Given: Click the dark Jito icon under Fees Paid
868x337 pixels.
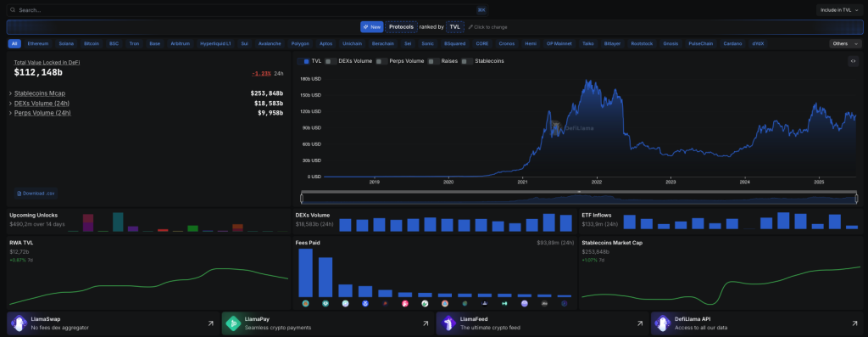Looking at the screenshot, I should pyautogui.click(x=545, y=304).
